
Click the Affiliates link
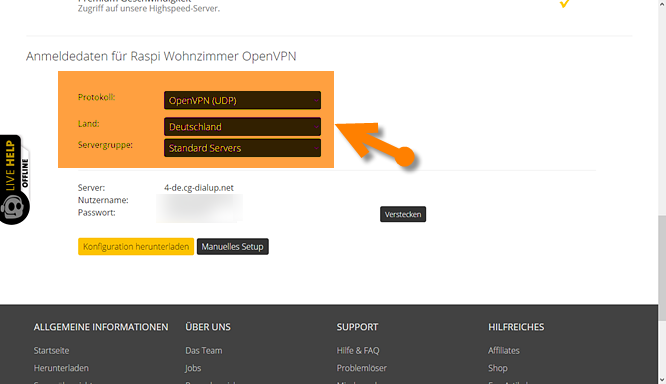tap(504, 350)
